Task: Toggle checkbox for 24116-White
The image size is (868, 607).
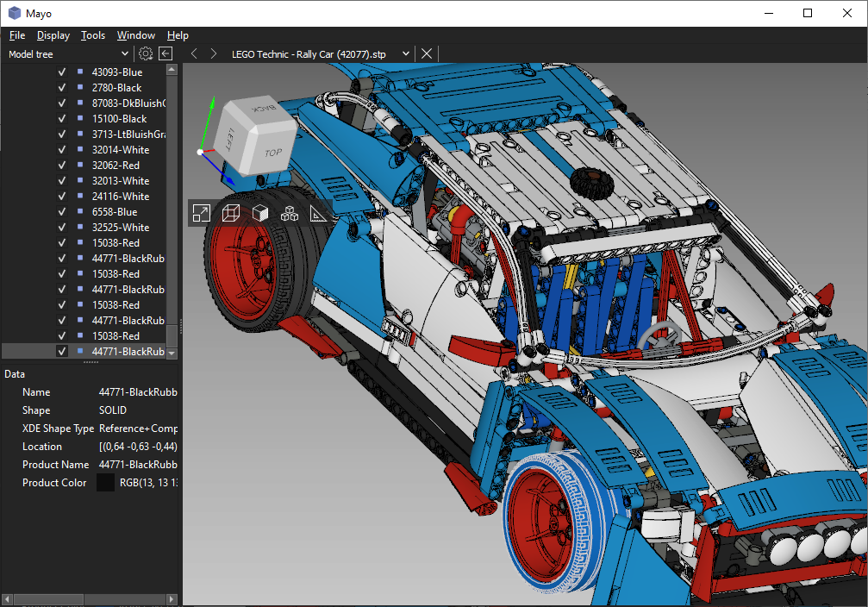Action: (62, 196)
